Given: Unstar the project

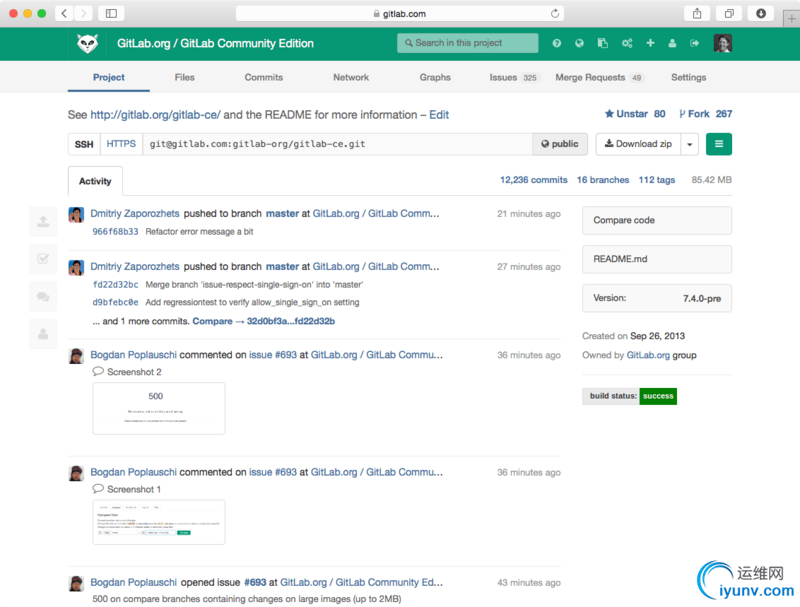Looking at the screenshot, I should point(635,114).
